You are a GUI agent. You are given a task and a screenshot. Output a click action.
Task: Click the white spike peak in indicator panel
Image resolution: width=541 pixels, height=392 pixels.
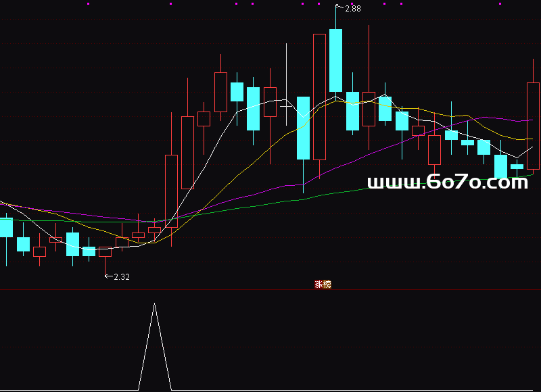click(x=155, y=304)
